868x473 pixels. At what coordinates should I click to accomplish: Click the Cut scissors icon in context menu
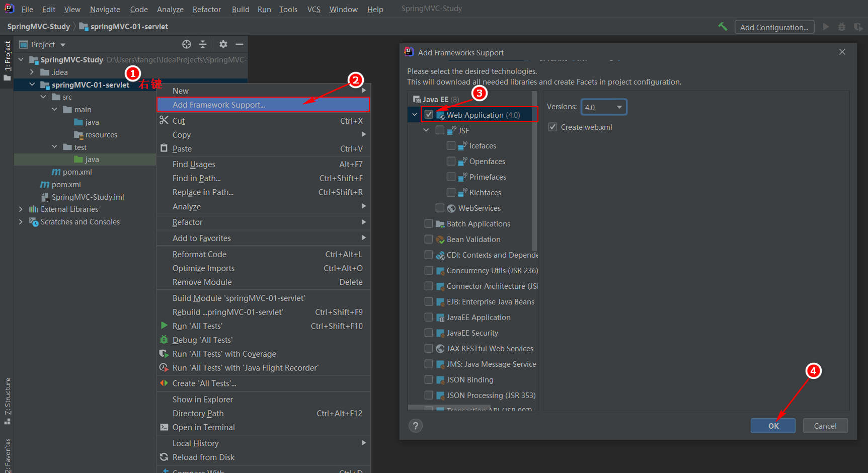[x=164, y=120]
